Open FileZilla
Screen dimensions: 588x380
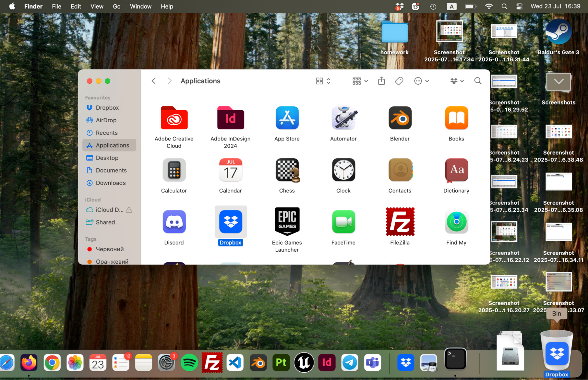(400, 222)
